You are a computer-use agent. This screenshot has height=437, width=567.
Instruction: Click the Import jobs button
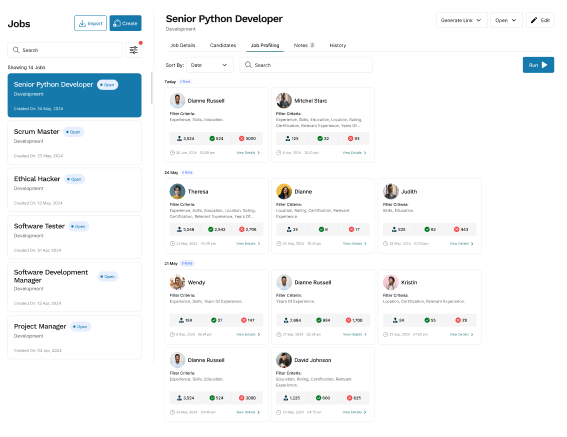pyautogui.click(x=90, y=23)
